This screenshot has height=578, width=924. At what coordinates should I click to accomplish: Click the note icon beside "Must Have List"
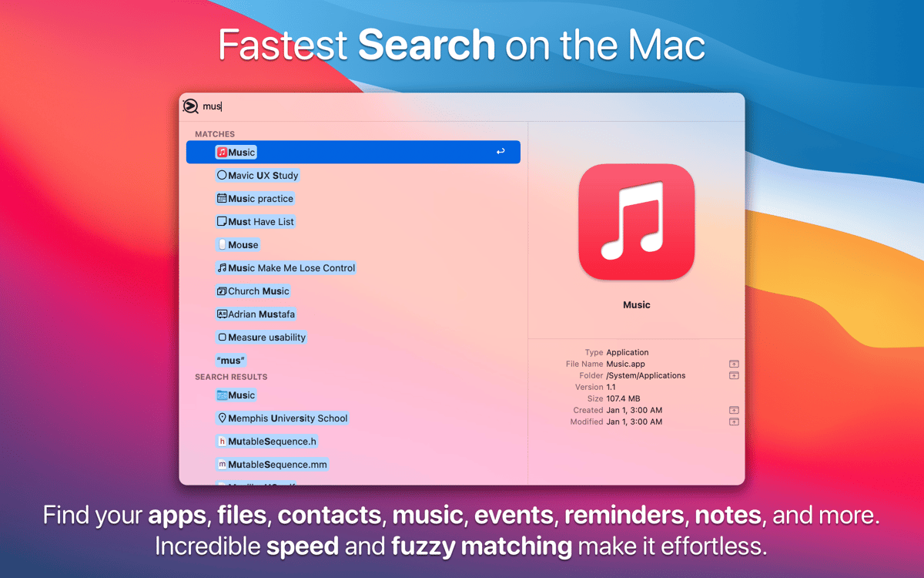[x=223, y=221]
